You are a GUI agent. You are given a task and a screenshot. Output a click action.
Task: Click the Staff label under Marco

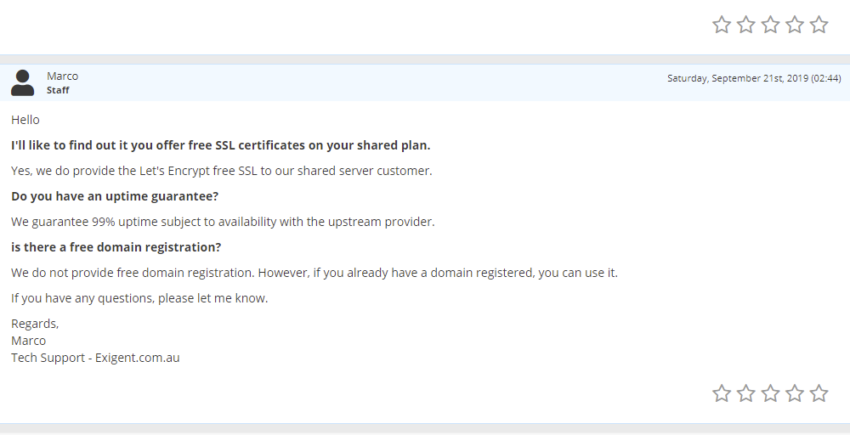57,90
